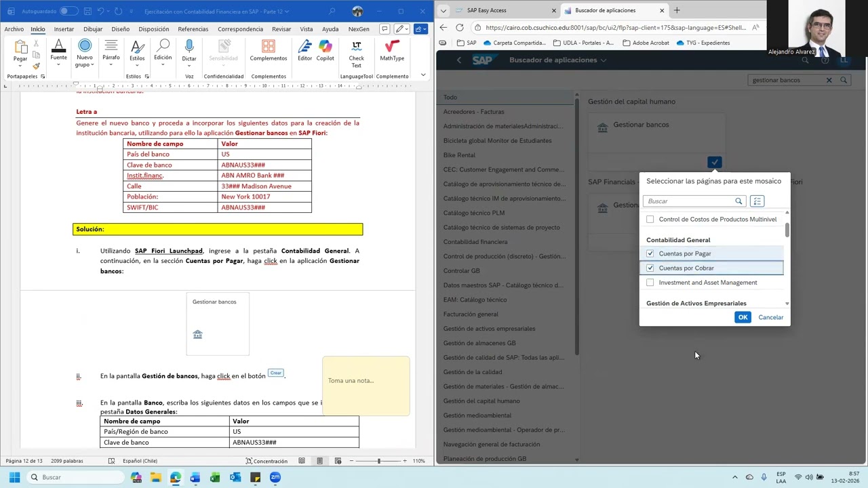Reload the browser page
868x488 pixels.
pyautogui.click(x=460, y=27)
